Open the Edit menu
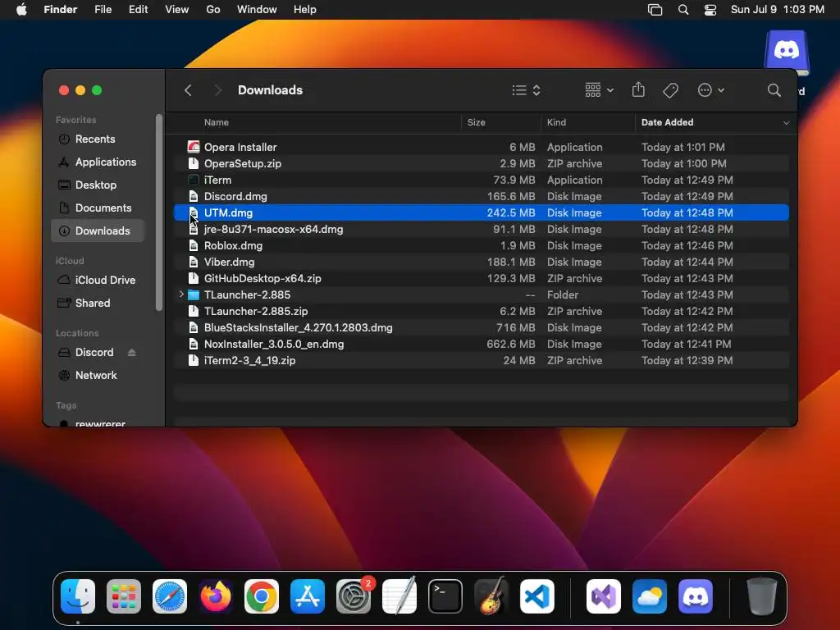840x630 pixels. (x=138, y=10)
